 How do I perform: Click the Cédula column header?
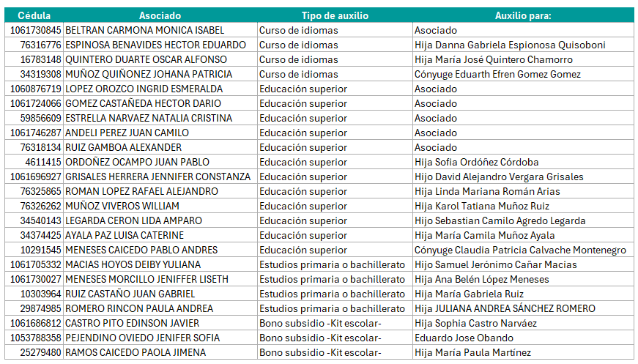click(x=34, y=15)
